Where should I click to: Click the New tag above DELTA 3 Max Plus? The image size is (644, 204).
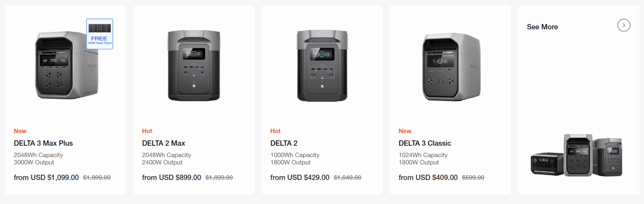(20, 131)
